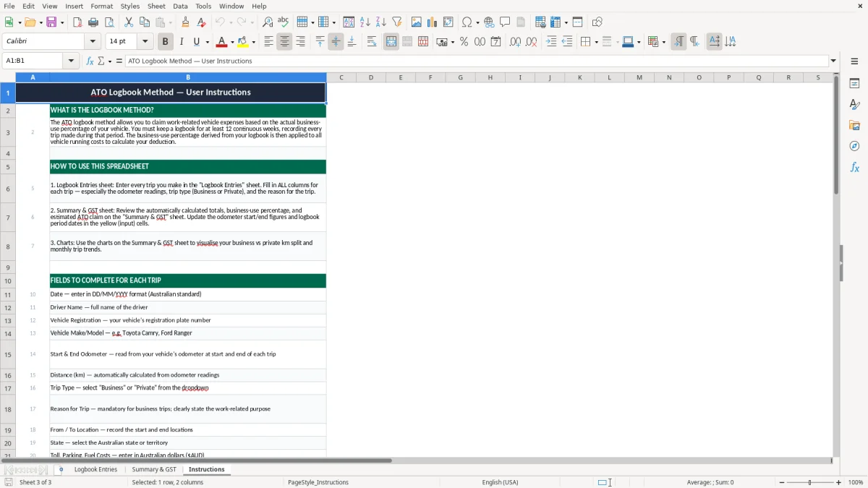Open Font Color dropdown arrow
This screenshot has height=488, width=868.
(x=231, y=42)
